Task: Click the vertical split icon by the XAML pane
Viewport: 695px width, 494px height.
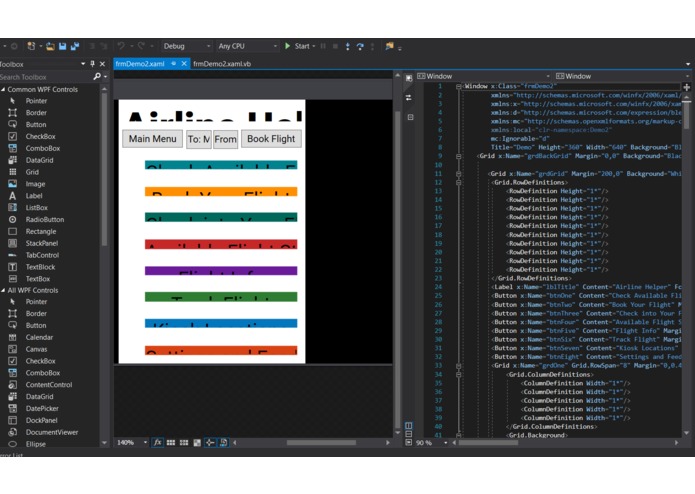Action: 409,425
